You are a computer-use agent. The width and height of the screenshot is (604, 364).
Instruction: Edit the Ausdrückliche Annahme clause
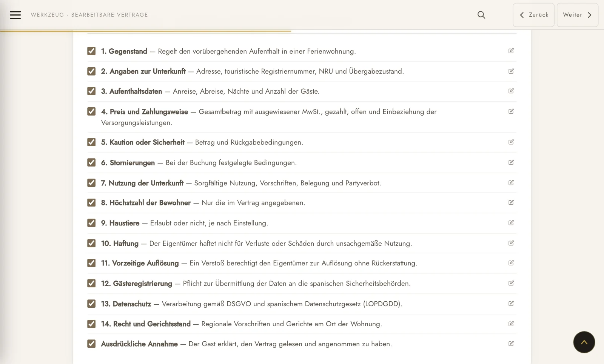click(511, 343)
